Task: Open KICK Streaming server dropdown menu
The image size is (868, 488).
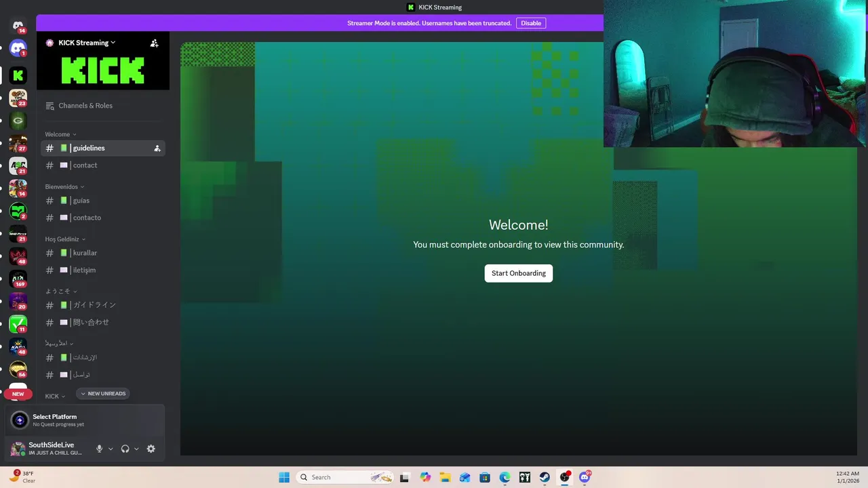Action: [87, 43]
